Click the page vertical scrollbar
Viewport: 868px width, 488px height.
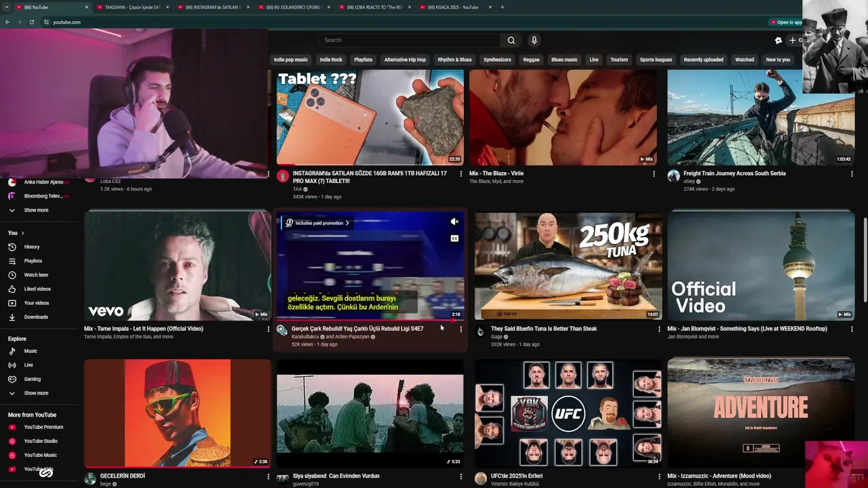tap(865, 260)
